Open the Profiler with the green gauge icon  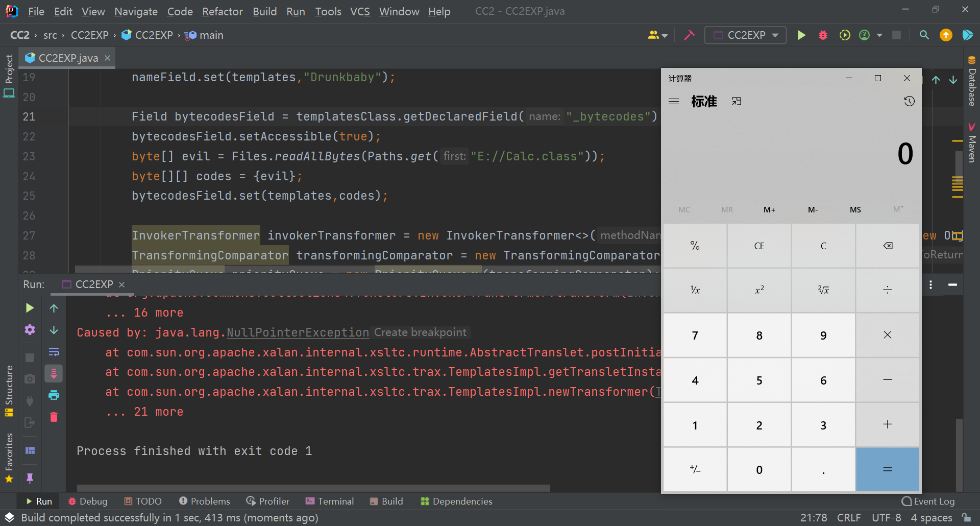tap(865, 35)
